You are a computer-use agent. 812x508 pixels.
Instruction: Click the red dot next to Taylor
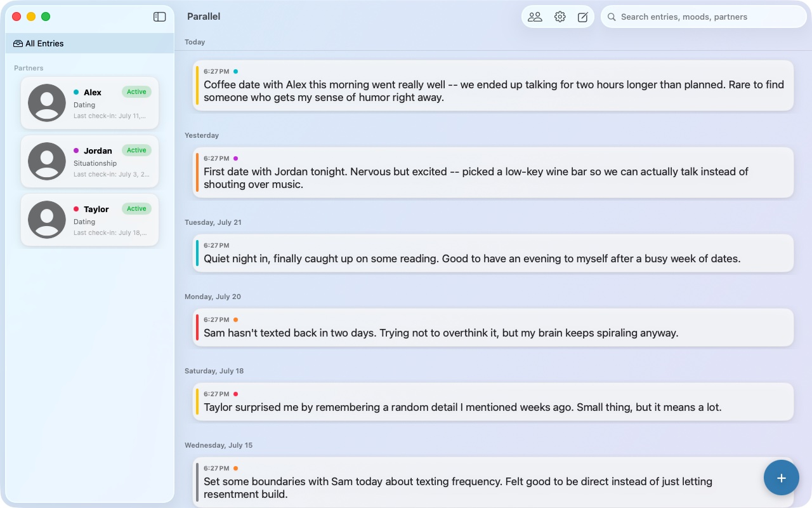pos(76,209)
